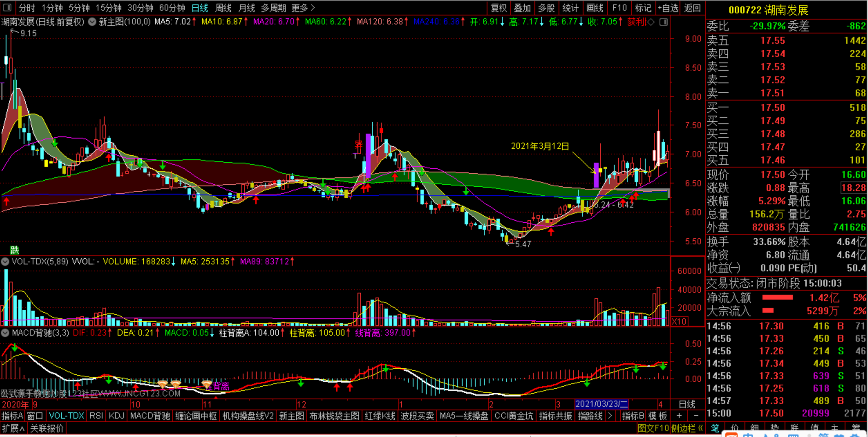Screen dimensions: 868x437
Task: Click the 标记 mark button
Action: [643, 8]
